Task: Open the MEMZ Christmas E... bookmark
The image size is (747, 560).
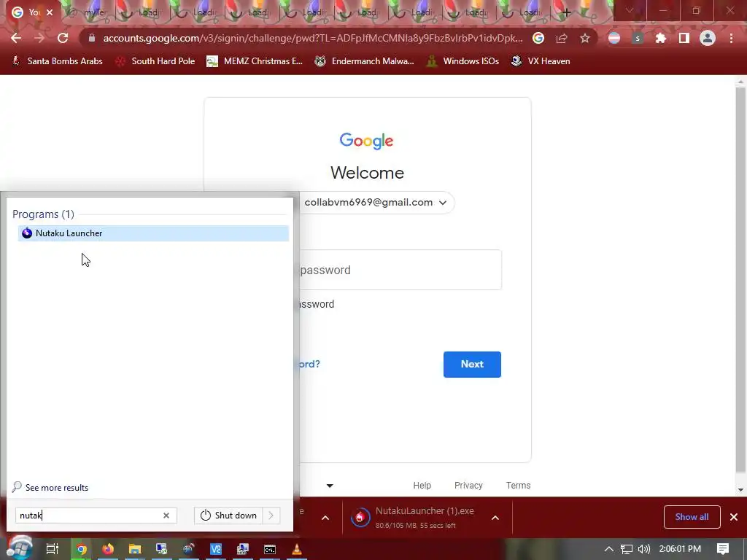Action: (255, 61)
